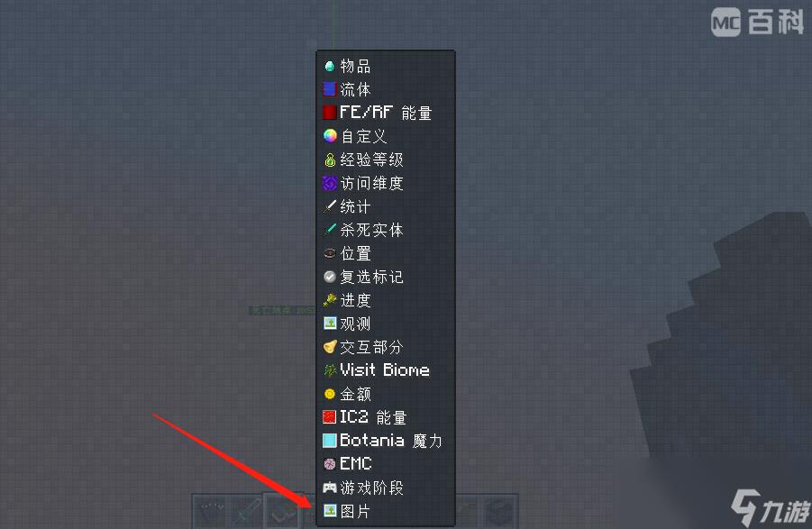Viewport: 812px width, 529px height.
Task: Click the gamepad icon for 游戏阶段
Action: pos(329,488)
